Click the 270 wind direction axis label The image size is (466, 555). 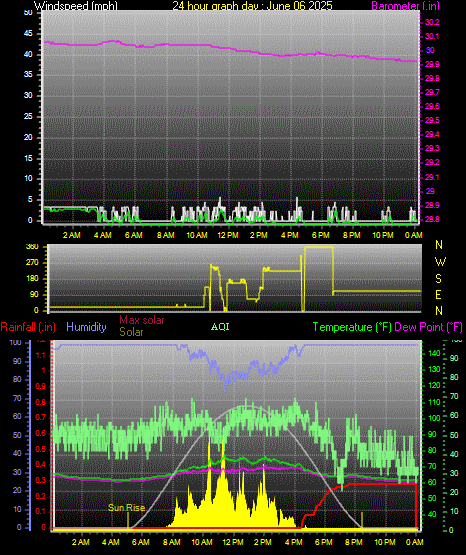click(x=32, y=263)
